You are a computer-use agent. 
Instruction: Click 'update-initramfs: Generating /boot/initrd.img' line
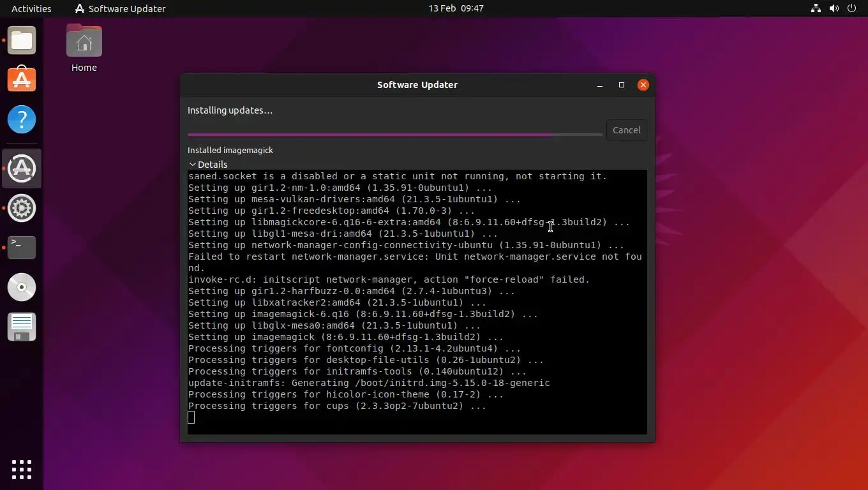coord(369,383)
